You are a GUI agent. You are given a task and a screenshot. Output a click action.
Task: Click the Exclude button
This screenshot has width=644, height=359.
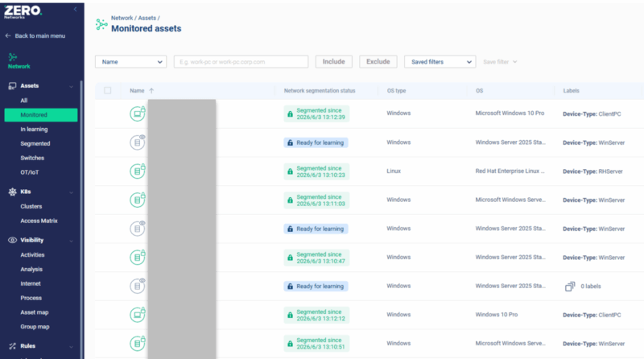[378, 62]
